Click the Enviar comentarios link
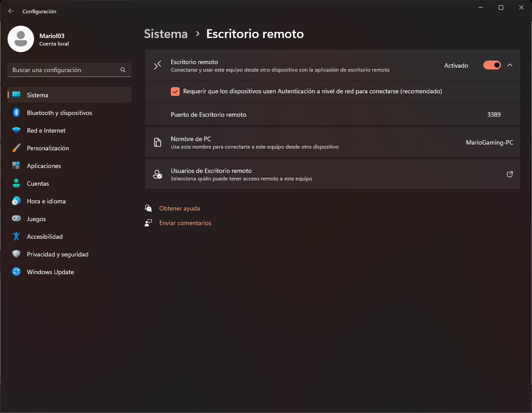 click(185, 223)
